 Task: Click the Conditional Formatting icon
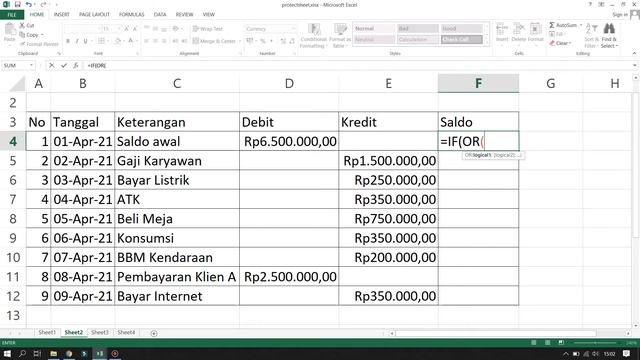[313, 30]
